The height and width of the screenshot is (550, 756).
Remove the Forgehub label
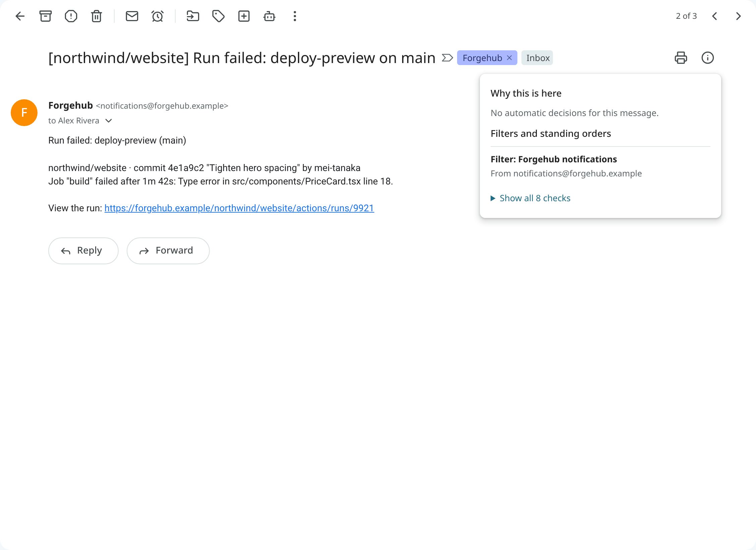[x=509, y=58]
